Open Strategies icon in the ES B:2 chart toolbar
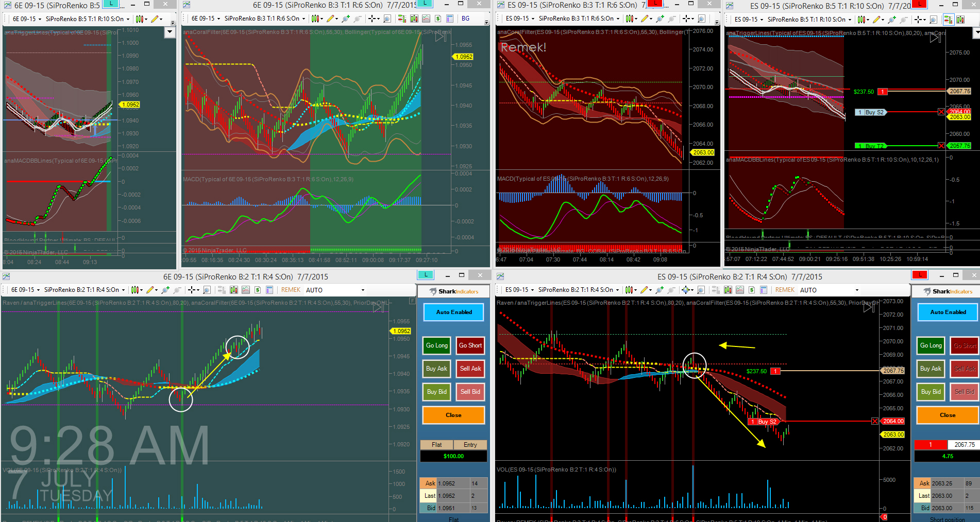The image size is (980, 522). pyautogui.click(x=740, y=290)
